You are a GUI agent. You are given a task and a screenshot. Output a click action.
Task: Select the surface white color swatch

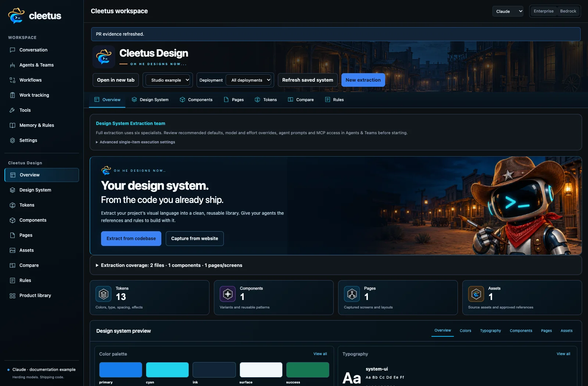coord(261,370)
